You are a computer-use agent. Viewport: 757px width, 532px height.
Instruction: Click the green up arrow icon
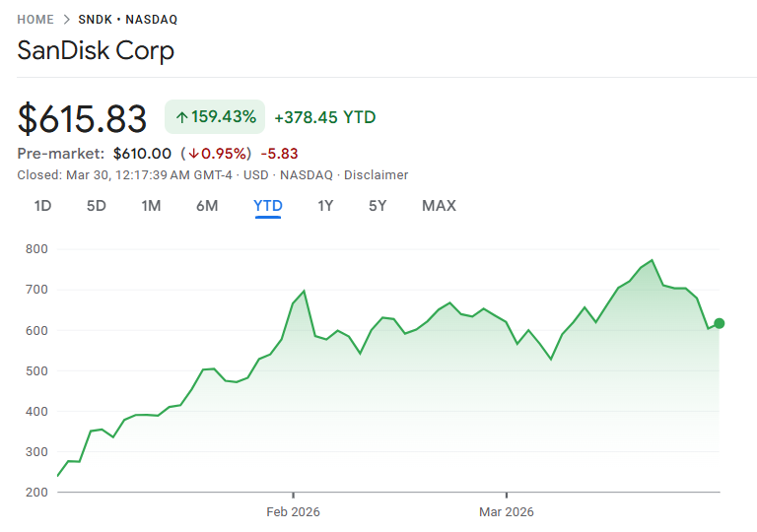click(181, 117)
